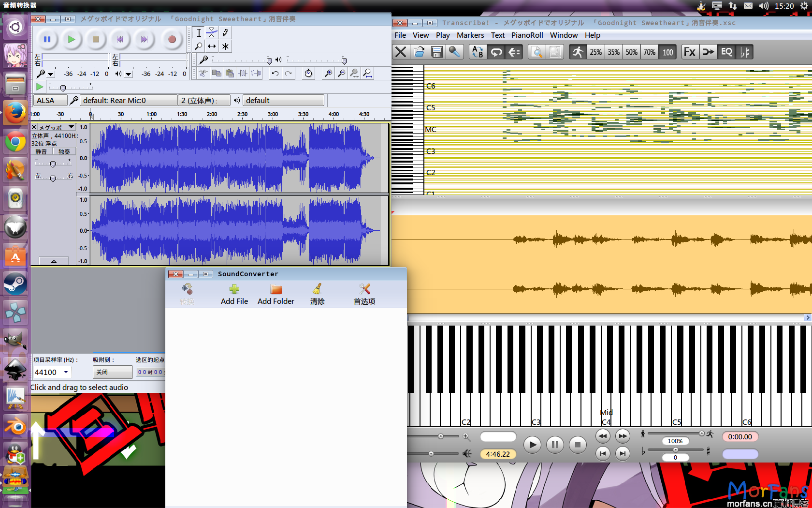
Task: Open a file with Transcribe's folder icon
Action: point(419,52)
